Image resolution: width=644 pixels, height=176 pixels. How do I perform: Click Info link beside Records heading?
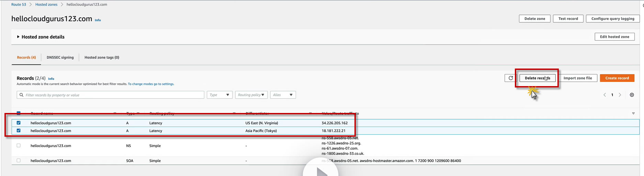(51, 79)
